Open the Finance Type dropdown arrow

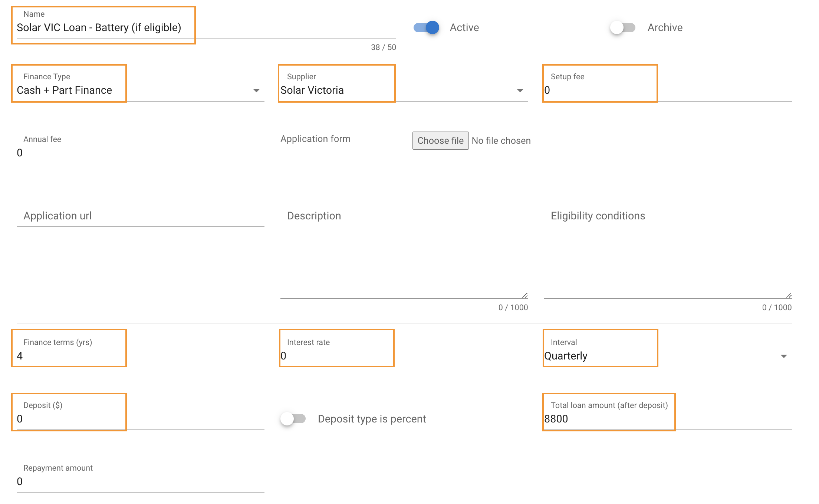(x=256, y=90)
